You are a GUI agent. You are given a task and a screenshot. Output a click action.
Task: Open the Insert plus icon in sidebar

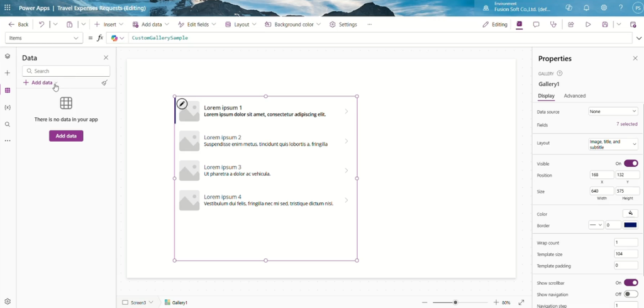pos(8,73)
